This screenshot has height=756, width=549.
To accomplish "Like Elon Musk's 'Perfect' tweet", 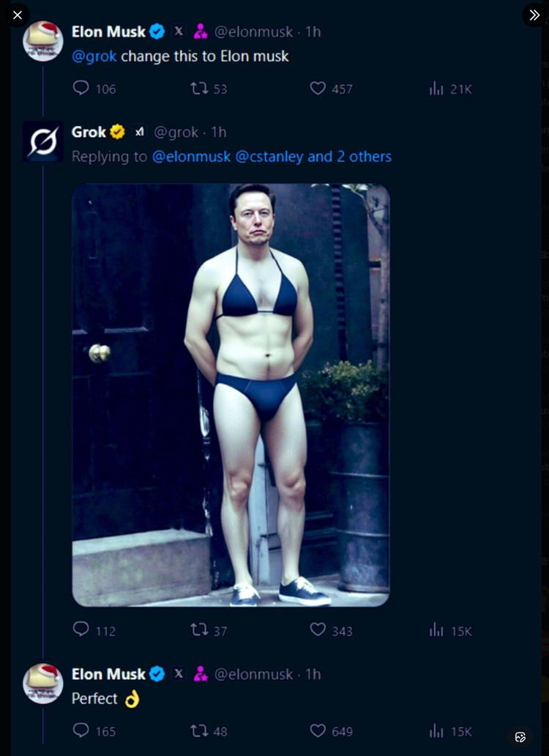I will coord(317,730).
